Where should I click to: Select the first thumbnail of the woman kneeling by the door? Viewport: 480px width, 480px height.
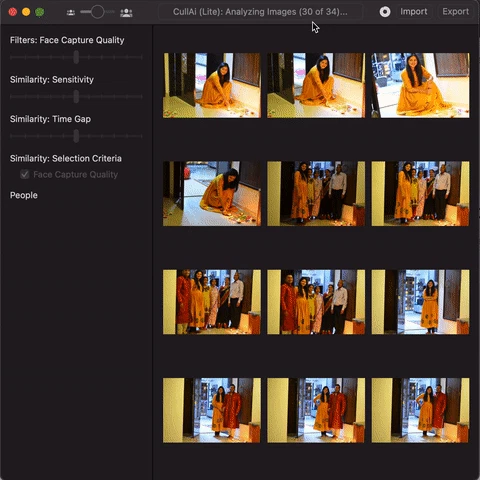[212, 85]
